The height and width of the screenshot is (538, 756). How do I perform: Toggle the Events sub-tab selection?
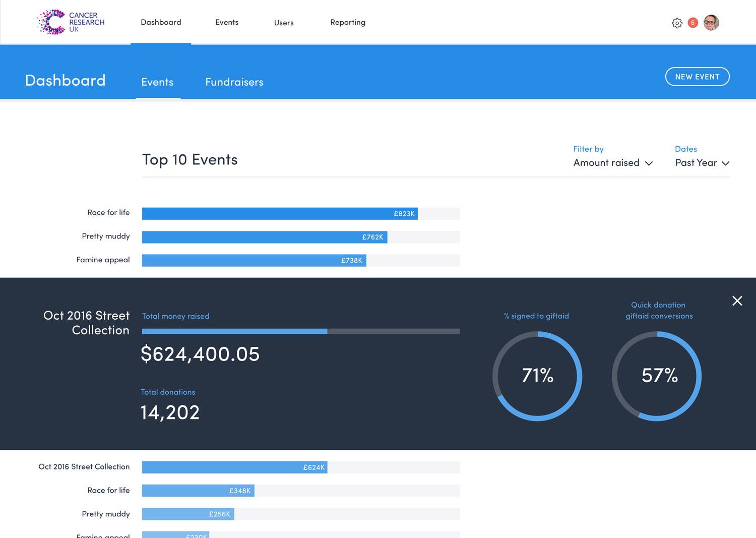click(x=157, y=82)
